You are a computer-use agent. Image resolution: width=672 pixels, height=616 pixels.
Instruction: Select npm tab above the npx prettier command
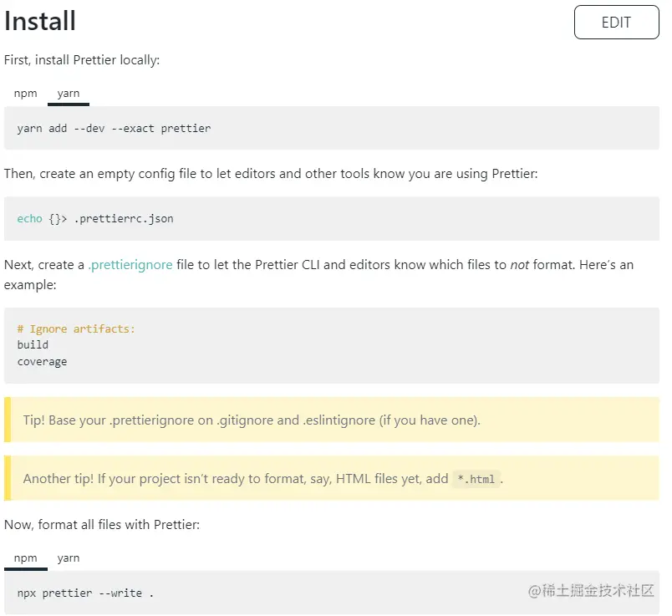[x=26, y=557]
